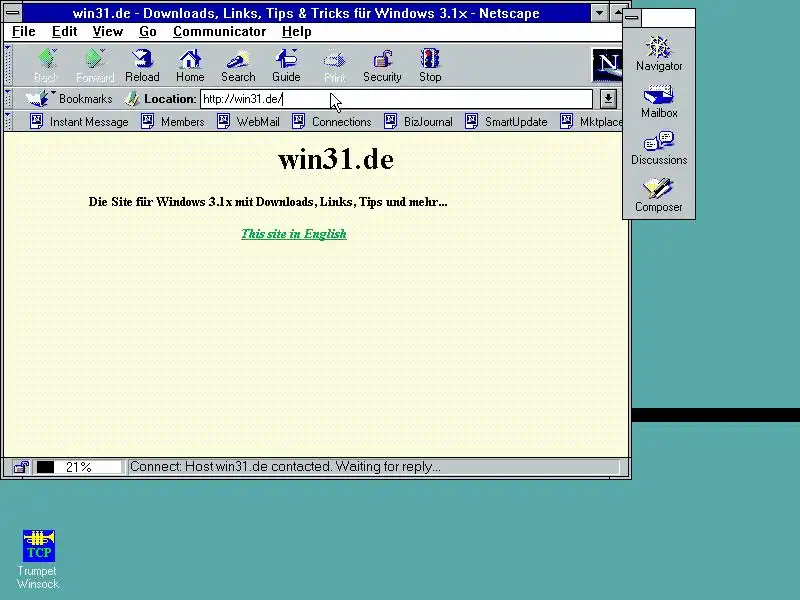Viewport: 800px width, 600px height.
Task: Open Mailbox from the component bar
Action: [659, 101]
